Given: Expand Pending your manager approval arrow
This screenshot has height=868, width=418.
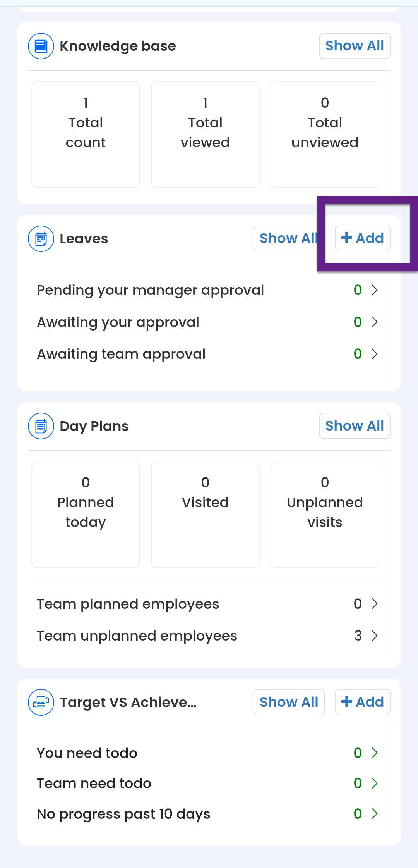Looking at the screenshot, I should pyautogui.click(x=374, y=290).
